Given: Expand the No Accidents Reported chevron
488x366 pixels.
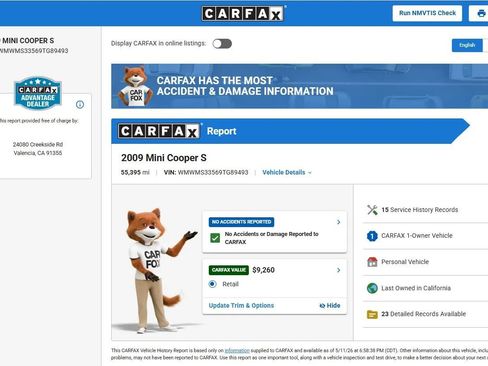Looking at the screenshot, I should pos(338,222).
